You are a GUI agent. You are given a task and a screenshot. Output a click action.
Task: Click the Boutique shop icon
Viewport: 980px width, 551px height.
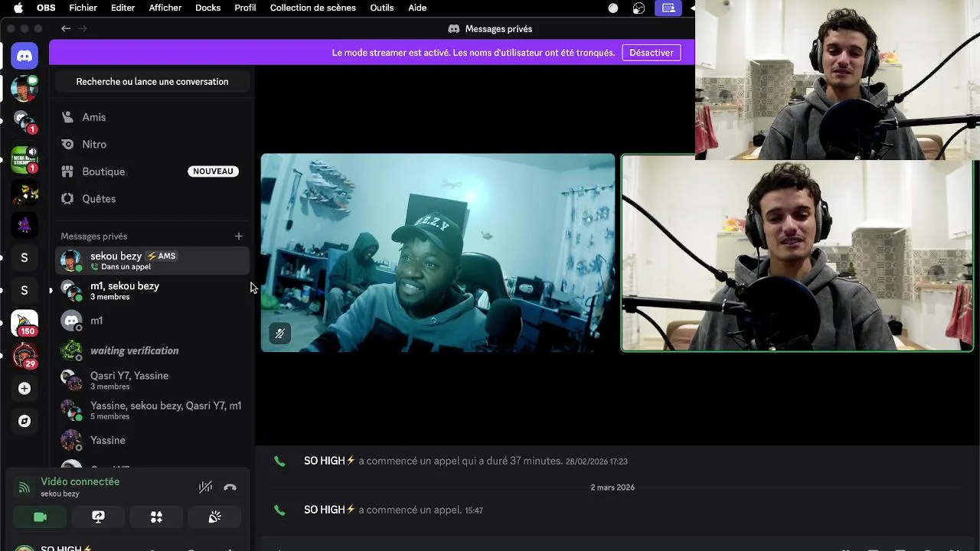click(67, 171)
